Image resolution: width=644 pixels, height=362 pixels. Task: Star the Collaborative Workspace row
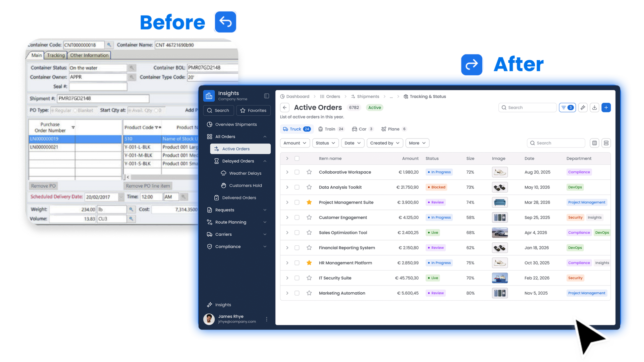click(x=309, y=172)
